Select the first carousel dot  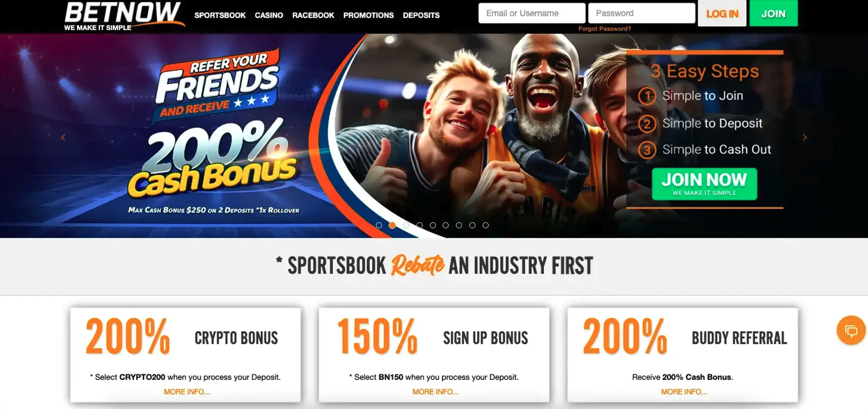click(379, 225)
